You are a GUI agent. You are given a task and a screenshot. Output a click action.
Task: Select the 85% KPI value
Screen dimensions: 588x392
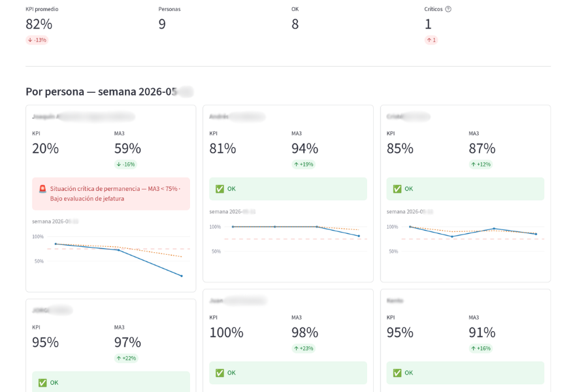(x=400, y=148)
